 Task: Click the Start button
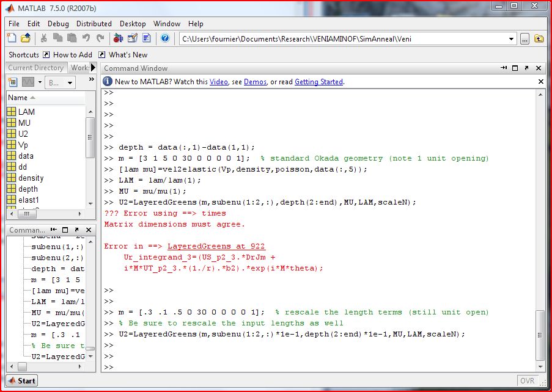point(21,380)
